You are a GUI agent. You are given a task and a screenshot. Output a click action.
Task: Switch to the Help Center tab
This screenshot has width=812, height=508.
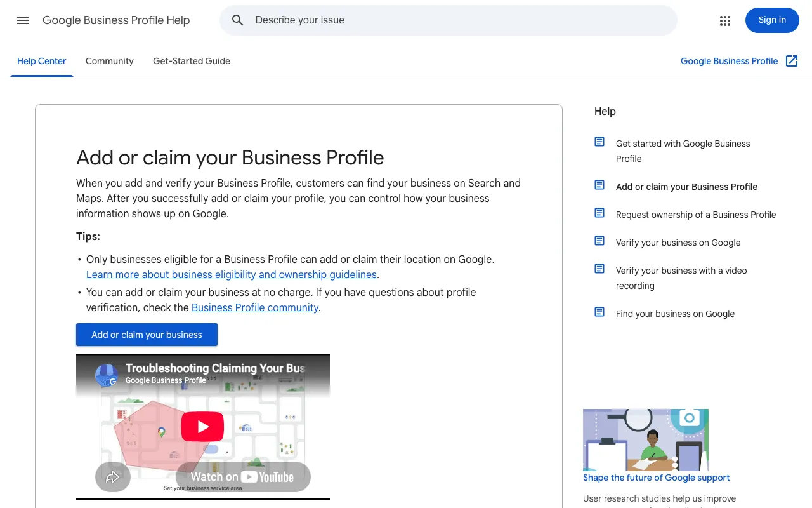tap(42, 61)
